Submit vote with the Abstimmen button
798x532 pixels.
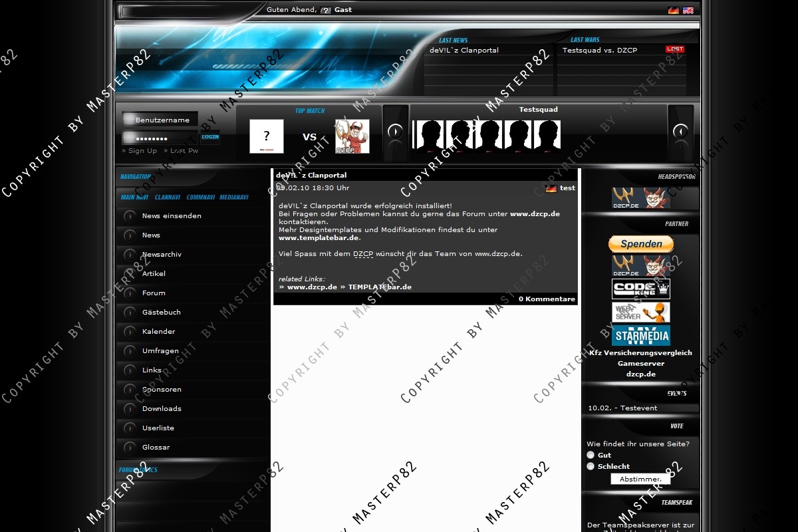(x=641, y=479)
